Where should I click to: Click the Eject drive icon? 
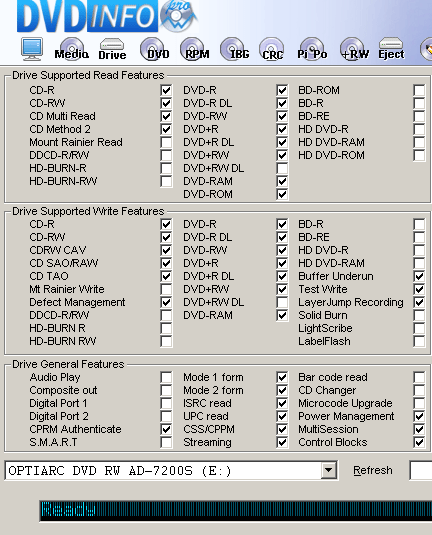[391, 49]
